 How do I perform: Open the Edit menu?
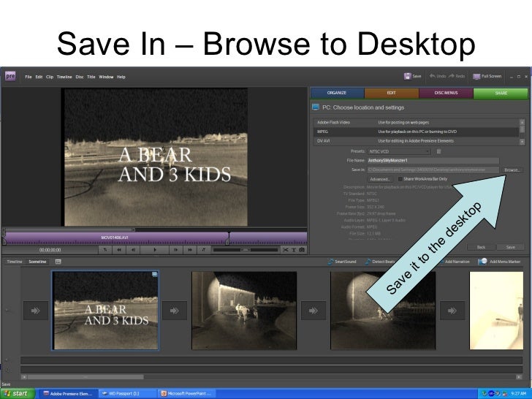pos(39,77)
